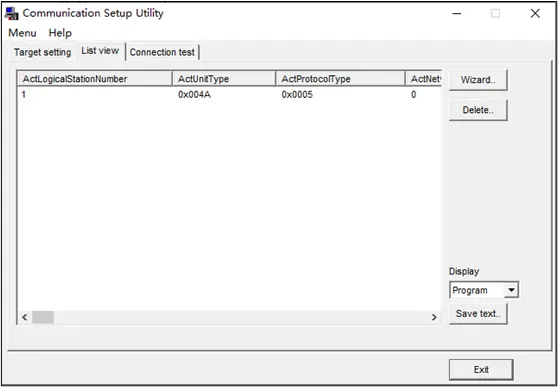The image size is (558, 387).
Task: Click the Exit button
Action: pos(481,370)
